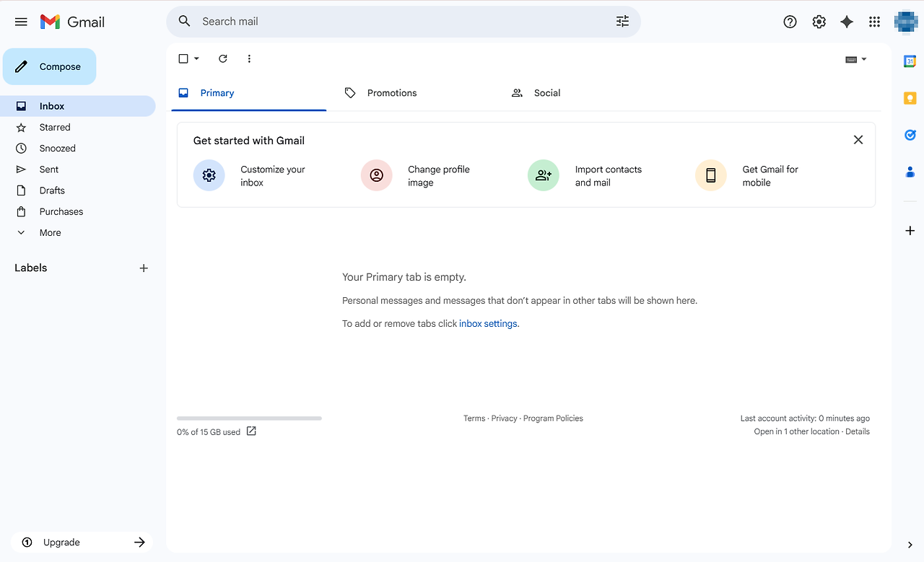Open the Starred folder
The width and height of the screenshot is (924, 562).
(77, 127)
